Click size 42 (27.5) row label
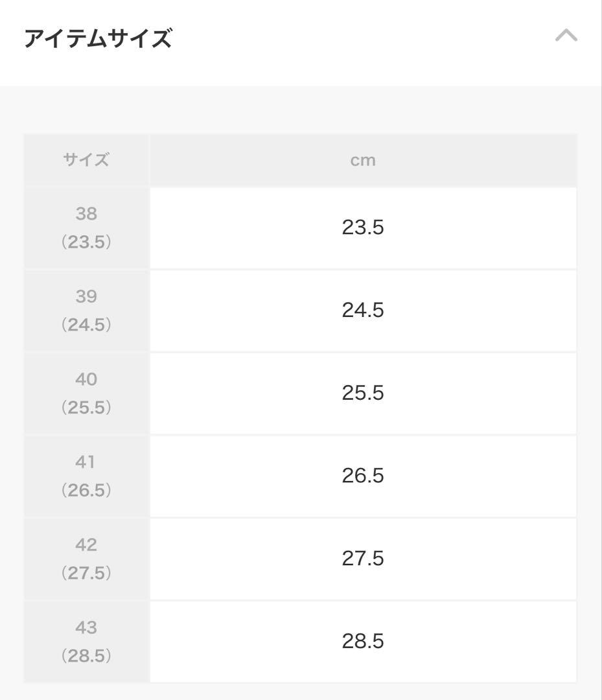The height and width of the screenshot is (700, 602). [x=87, y=559]
